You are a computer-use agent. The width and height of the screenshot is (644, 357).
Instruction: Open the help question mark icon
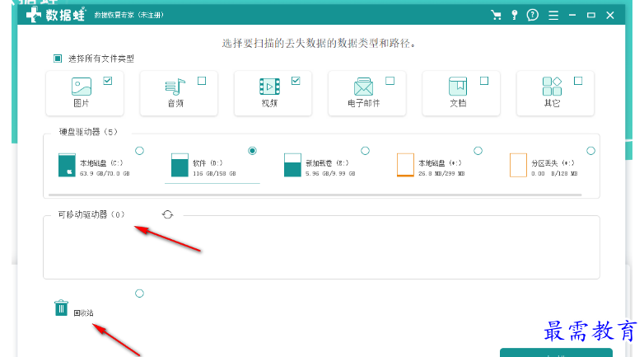533,15
